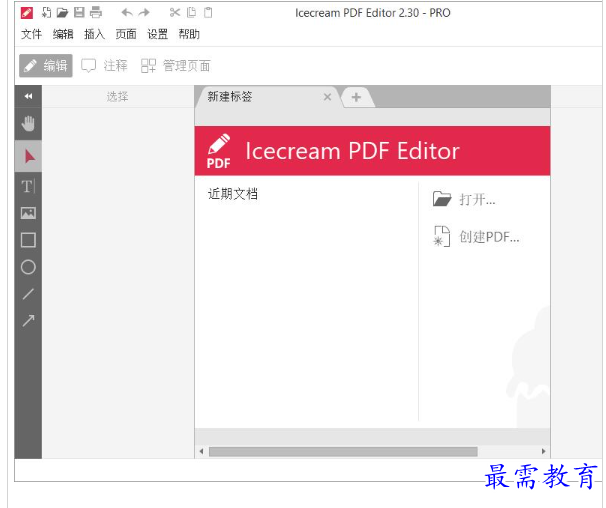
Task: Click the Icecream PDF Editor app logo
Action: pyautogui.click(x=27, y=13)
